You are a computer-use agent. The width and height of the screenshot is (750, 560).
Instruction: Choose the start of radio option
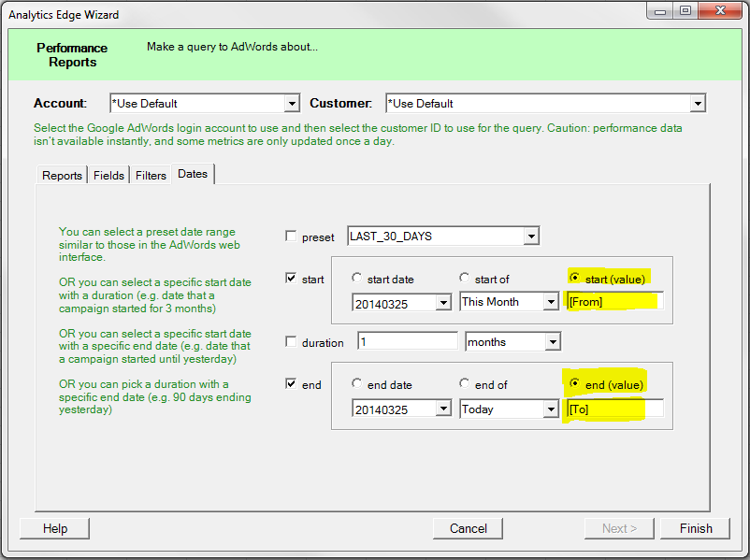click(465, 279)
